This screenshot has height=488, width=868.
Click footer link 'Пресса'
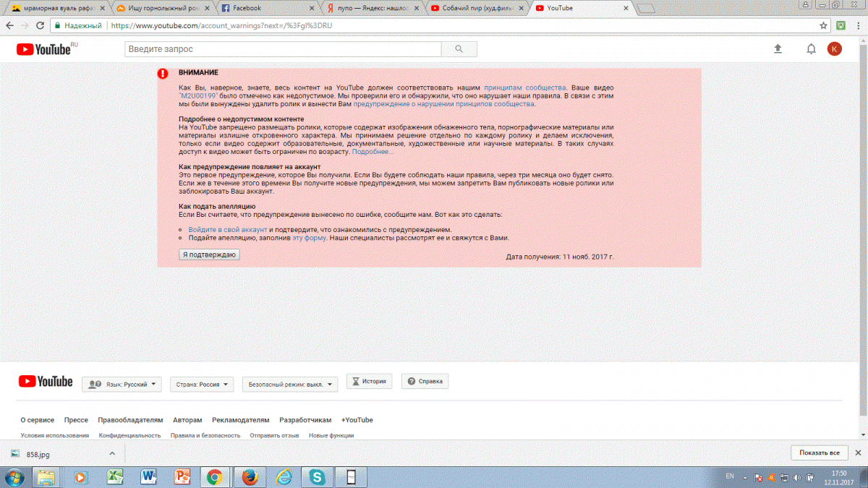click(76, 420)
